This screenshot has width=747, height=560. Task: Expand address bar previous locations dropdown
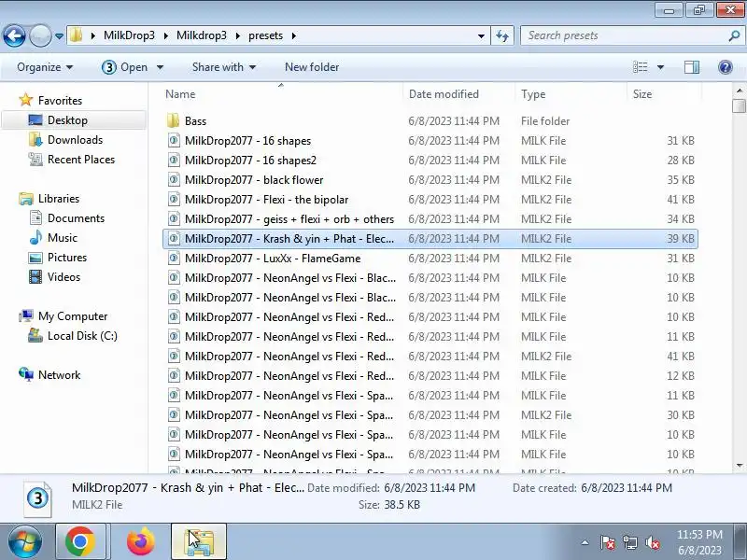[x=481, y=35]
